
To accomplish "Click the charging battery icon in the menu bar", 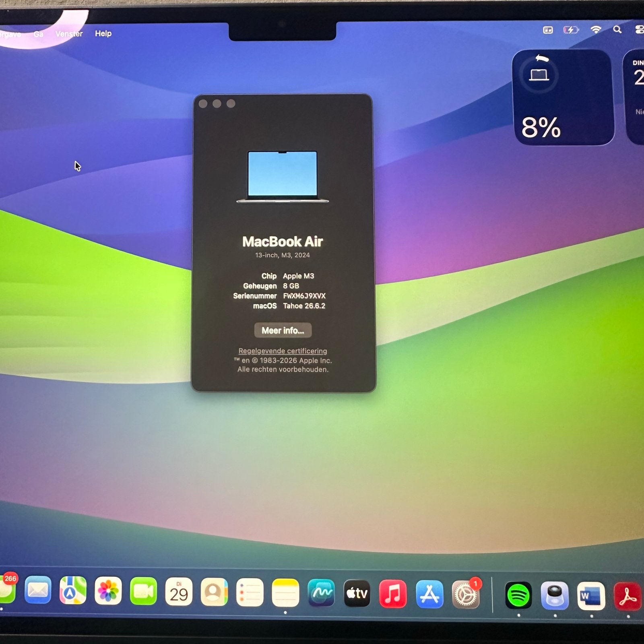I will [x=571, y=30].
